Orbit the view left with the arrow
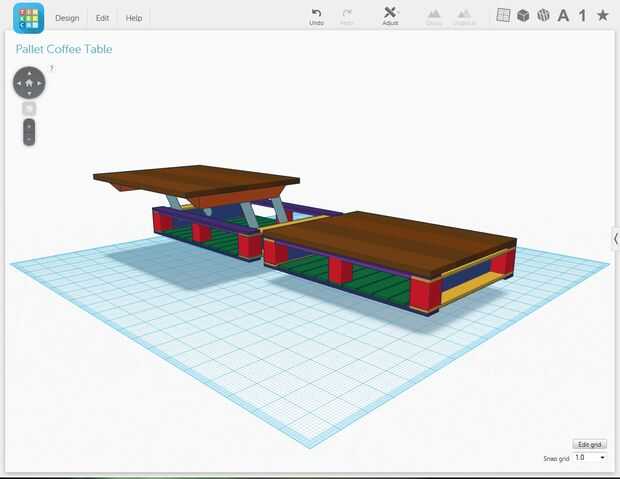 (19, 83)
